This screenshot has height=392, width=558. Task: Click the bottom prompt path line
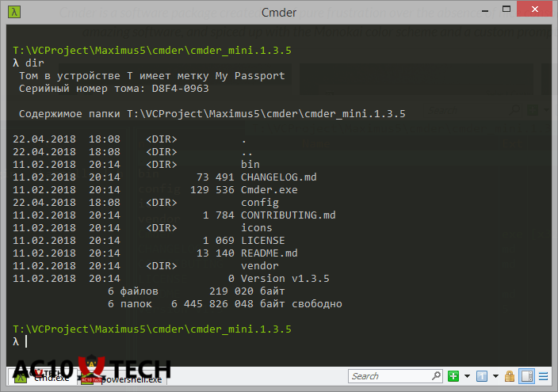(x=152, y=329)
